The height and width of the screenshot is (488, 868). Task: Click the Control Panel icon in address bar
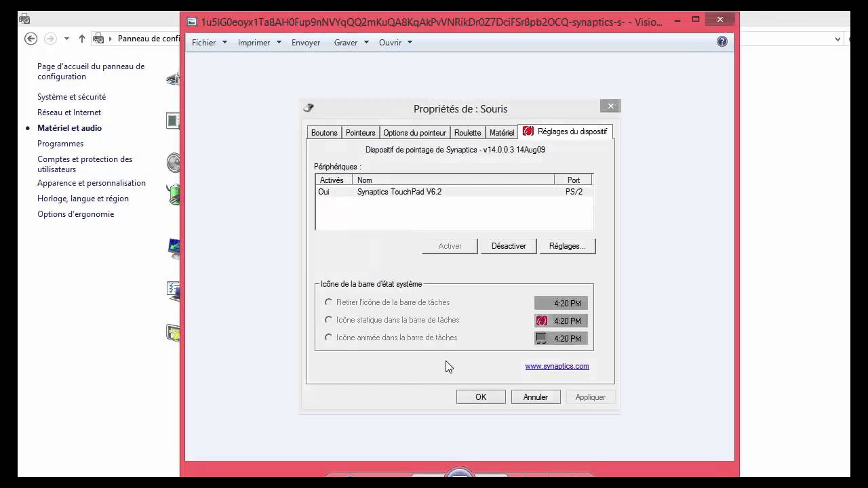tap(98, 39)
